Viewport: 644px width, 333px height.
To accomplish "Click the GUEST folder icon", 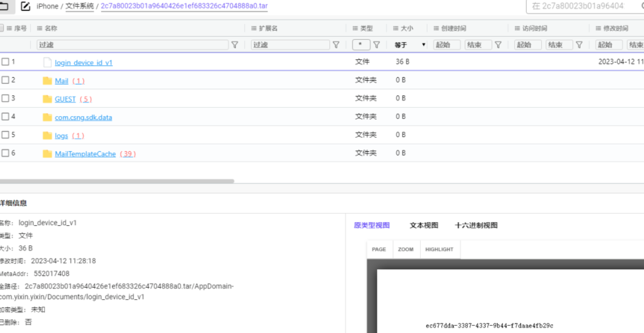I will point(47,99).
